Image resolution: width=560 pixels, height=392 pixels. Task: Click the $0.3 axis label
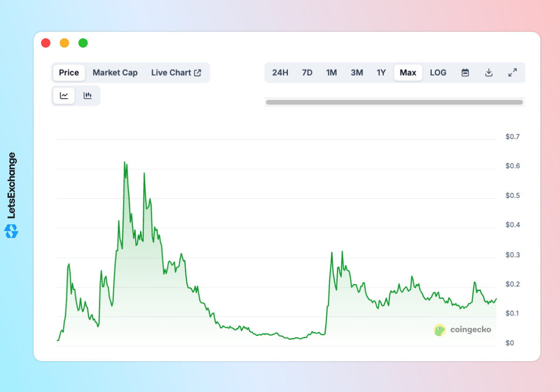[512, 255]
